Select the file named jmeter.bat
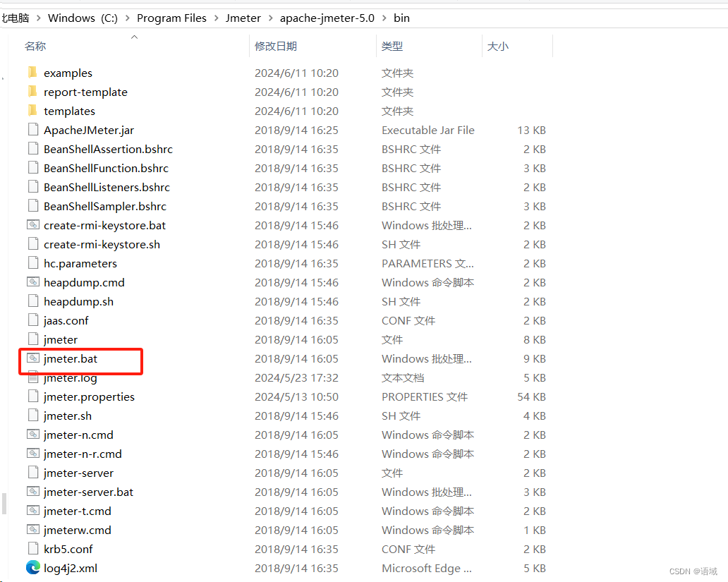 (x=71, y=358)
